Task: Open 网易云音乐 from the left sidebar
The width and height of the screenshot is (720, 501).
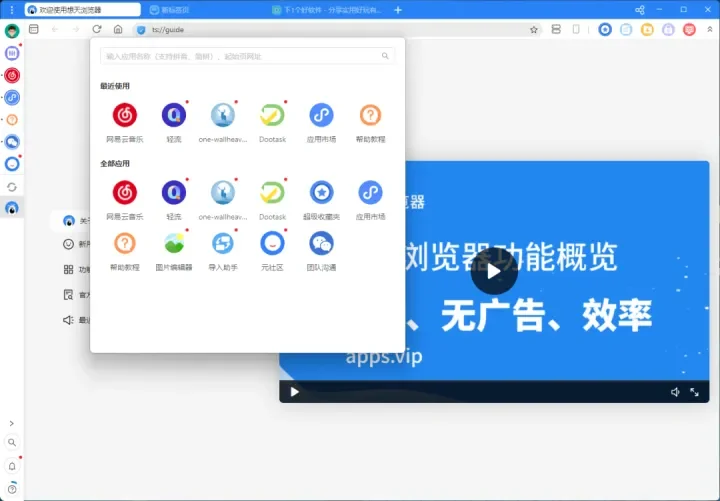Action: pos(12,75)
